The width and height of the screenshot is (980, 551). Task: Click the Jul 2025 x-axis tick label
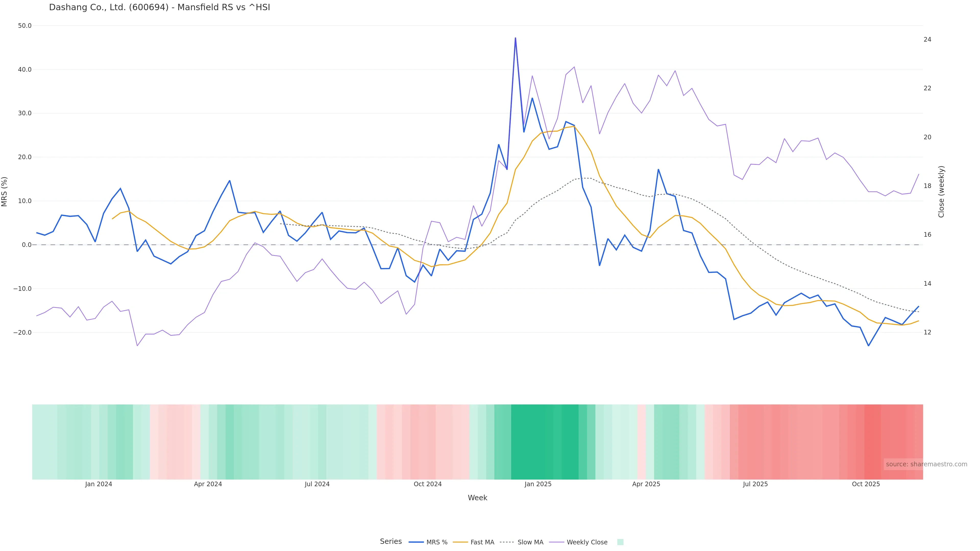tap(755, 484)
